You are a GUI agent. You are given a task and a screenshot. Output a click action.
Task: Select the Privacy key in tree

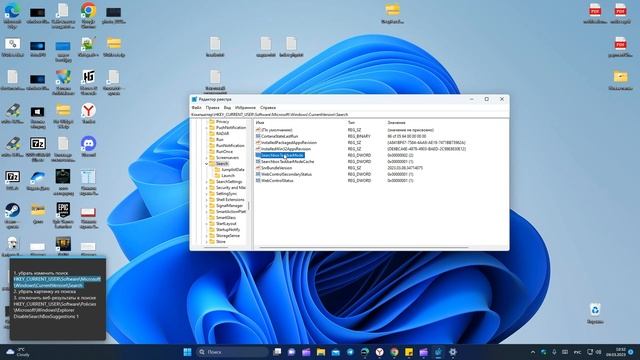tap(222, 122)
